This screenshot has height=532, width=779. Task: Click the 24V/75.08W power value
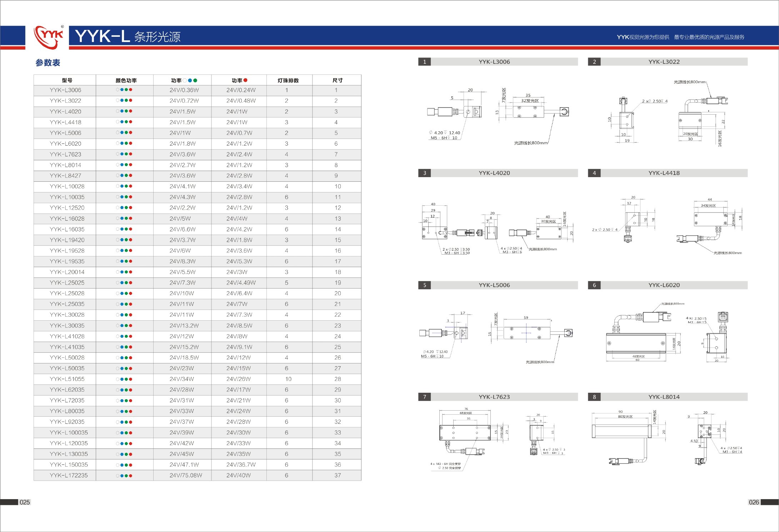pos(186,476)
